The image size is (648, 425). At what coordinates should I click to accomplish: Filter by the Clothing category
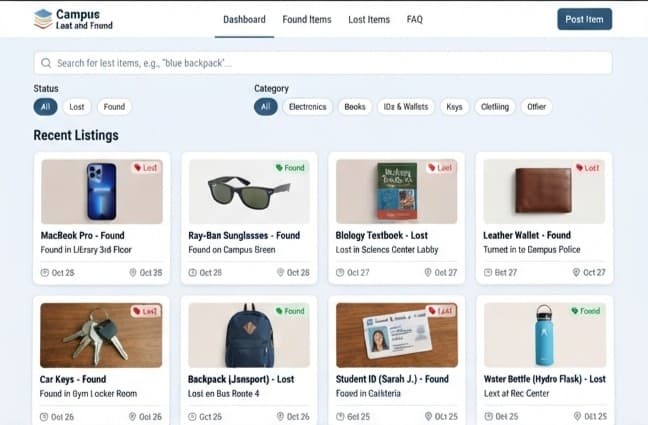coord(495,107)
